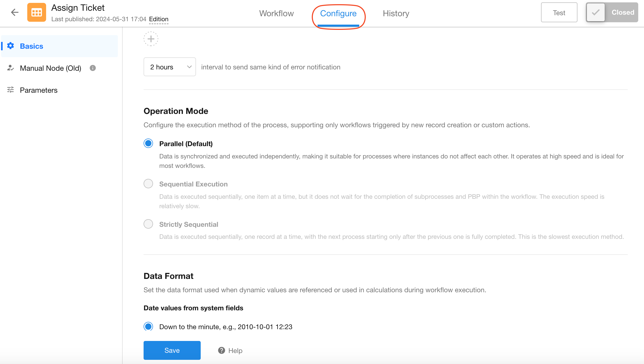Open the Parameters section

(x=59, y=90)
